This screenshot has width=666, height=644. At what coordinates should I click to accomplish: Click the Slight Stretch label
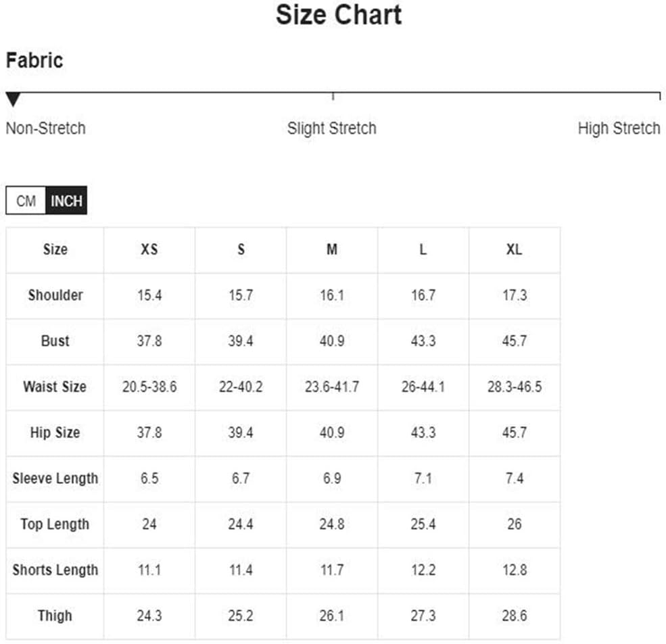click(332, 128)
